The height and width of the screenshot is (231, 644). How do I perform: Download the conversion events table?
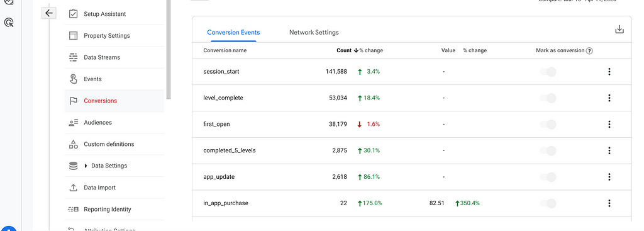click(619, 30)
